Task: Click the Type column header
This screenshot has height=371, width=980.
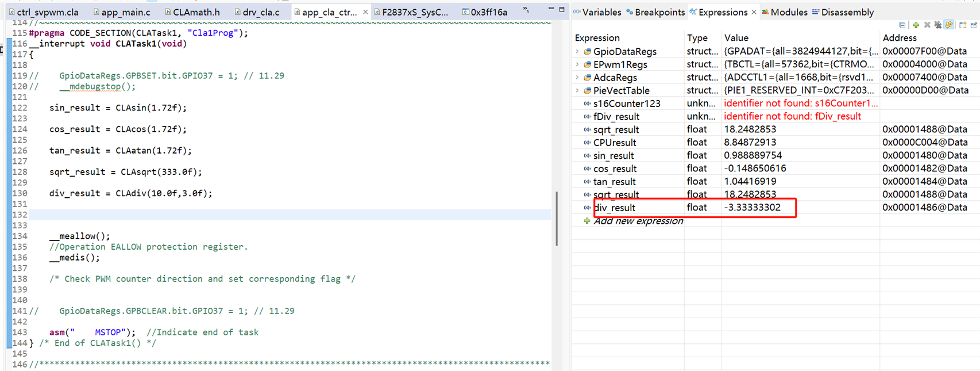Action: (x=697, y=38)
